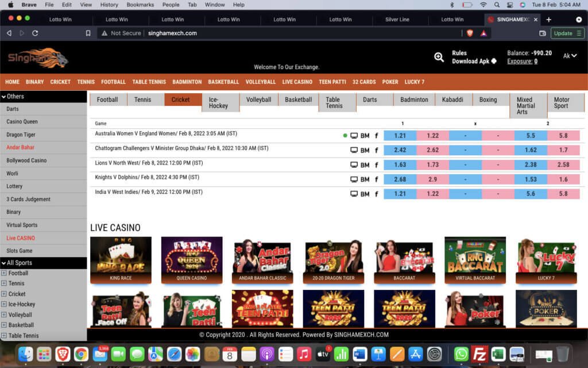Image resolution: width=588 pixels, height=368 pixels.
Task: Click the magnifying glass search icon
Action: click(x=439, y=57)
